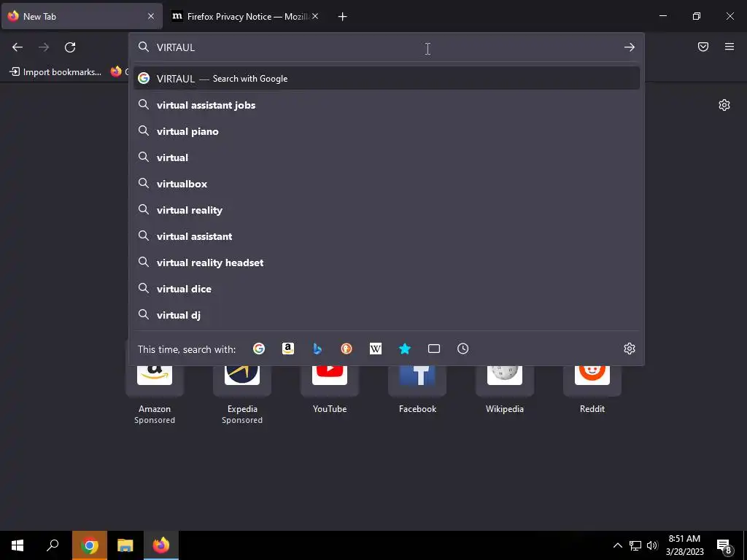Screen dimensions: 747x560
Task: Search in history clock icon
Action: [463, 349]
